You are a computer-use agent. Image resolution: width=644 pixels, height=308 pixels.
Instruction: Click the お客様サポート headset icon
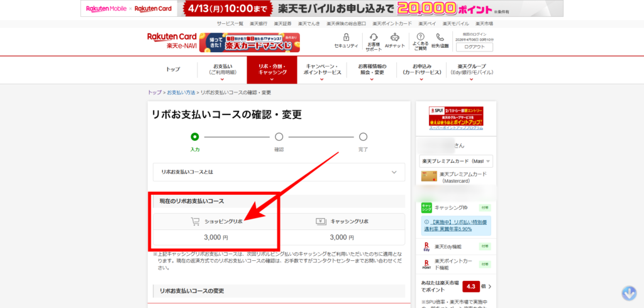(374, 38)
